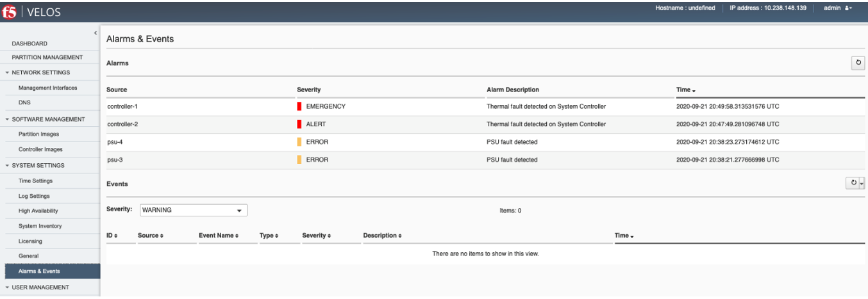Image resolution: width=868 pixels, height=299 pixels.
Task: Click the Items: 0 counter
Action: click(510, 211)
